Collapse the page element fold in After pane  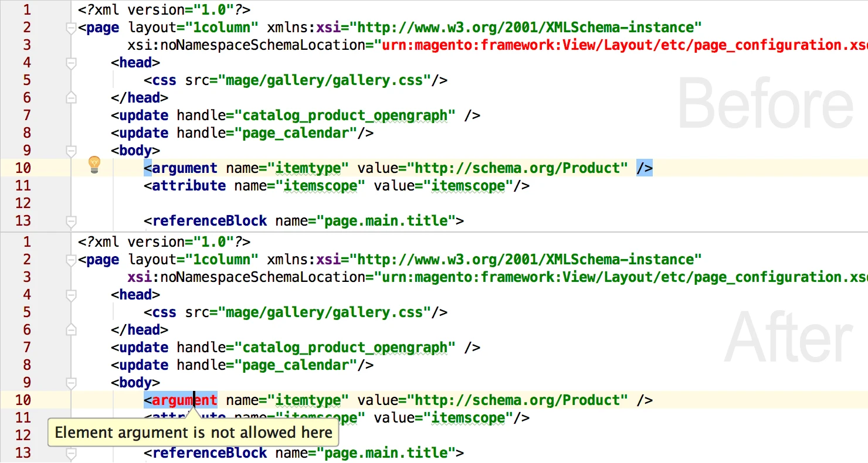[x=71, y=260]
